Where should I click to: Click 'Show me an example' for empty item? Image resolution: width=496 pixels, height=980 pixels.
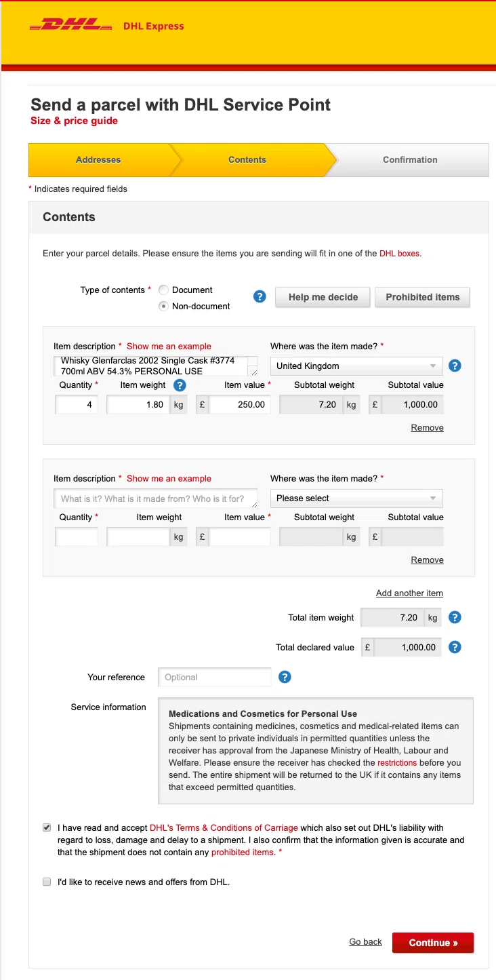(x=169, y=478)
